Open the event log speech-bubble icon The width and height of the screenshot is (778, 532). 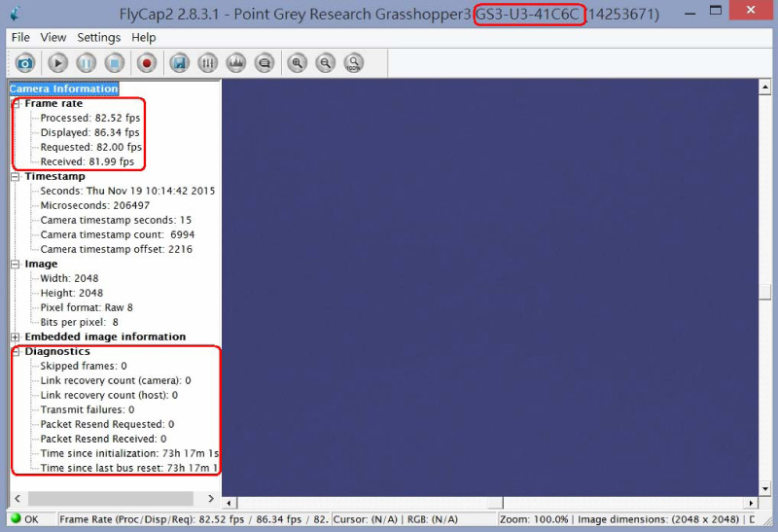(x=264, y=63)
